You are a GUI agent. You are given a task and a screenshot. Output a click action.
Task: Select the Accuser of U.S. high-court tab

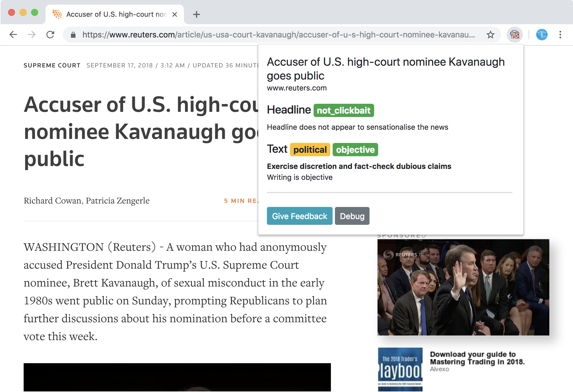pos(115,14)
